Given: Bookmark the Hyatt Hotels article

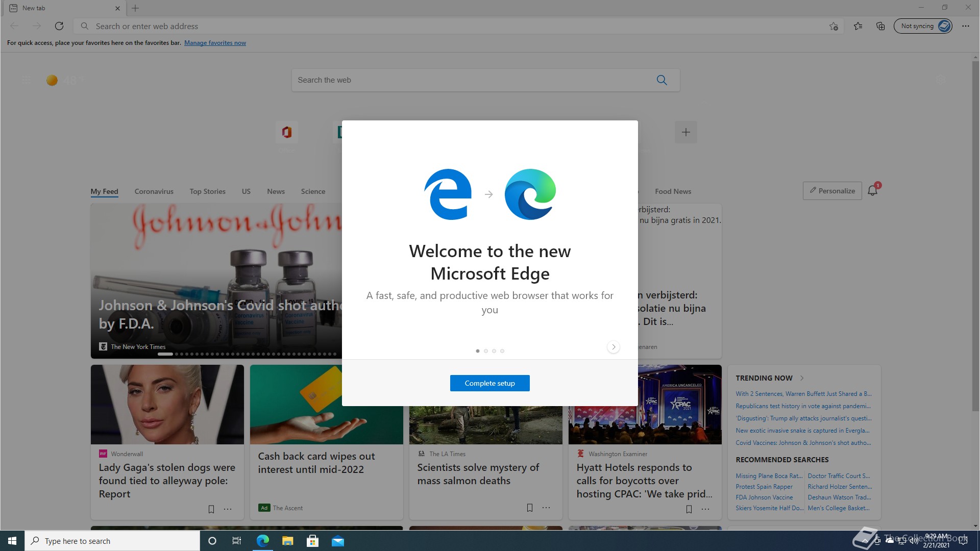Looking at the screenshot, I should pyautogui.click(x=689, y=509).
